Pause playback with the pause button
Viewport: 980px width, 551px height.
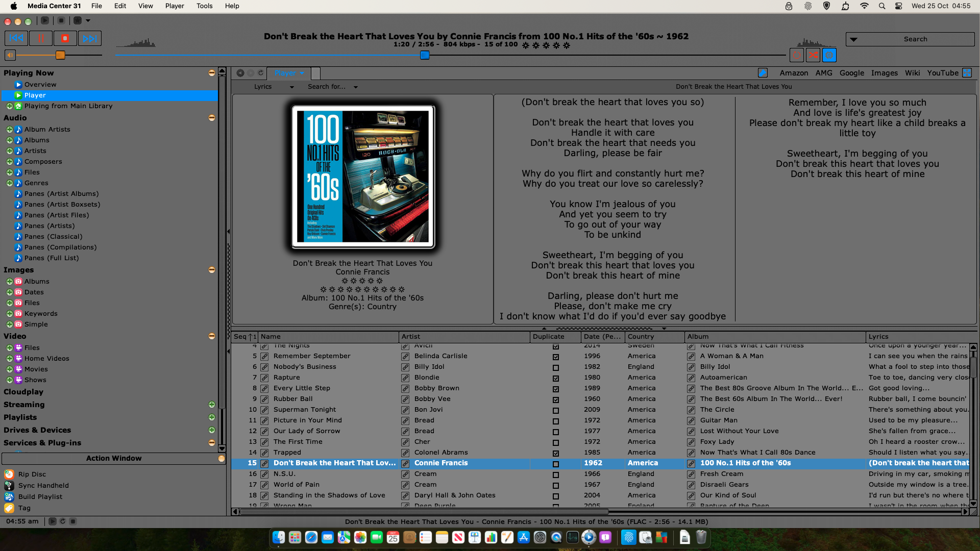(x=41, y=38)
